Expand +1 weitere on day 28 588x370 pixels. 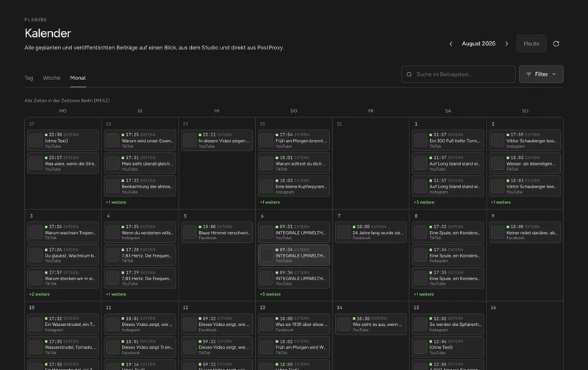point(116,202)
